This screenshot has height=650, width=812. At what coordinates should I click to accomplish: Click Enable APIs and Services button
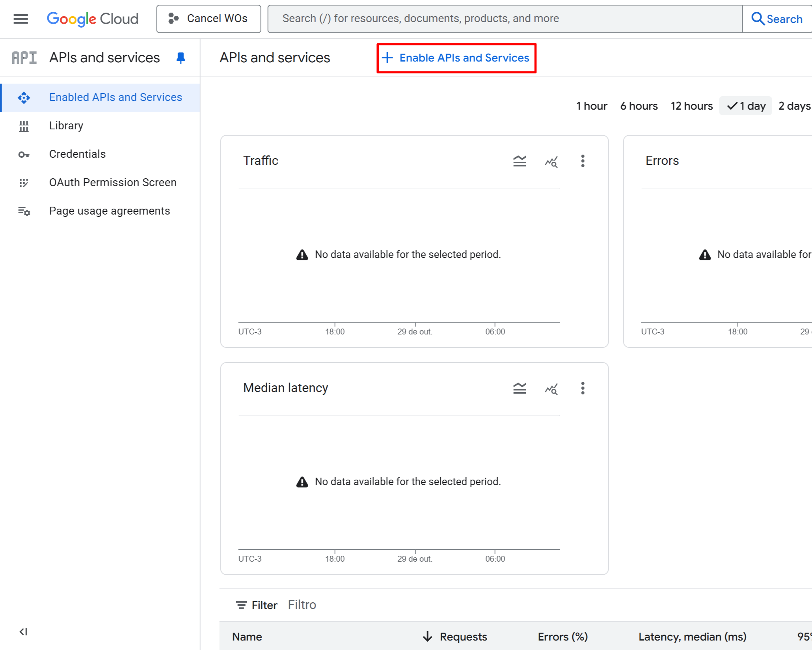[x=456, y=58]
